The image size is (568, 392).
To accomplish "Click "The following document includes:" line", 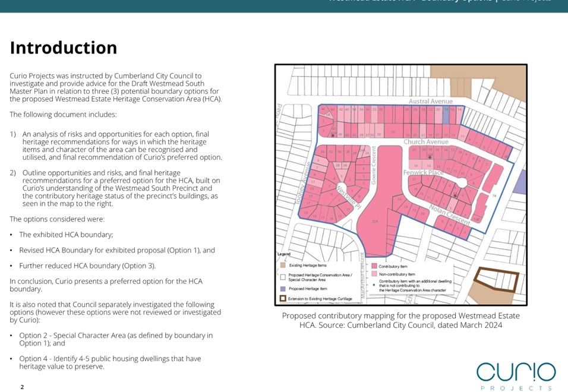I will click(x=63, y=115).
